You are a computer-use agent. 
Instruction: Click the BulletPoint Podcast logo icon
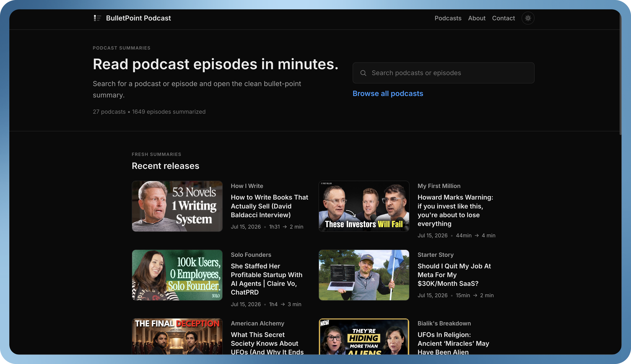pos(97,18)
